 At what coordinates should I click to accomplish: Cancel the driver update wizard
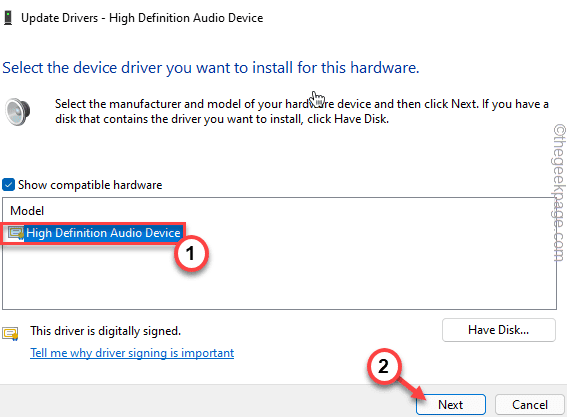click(530, 404)
